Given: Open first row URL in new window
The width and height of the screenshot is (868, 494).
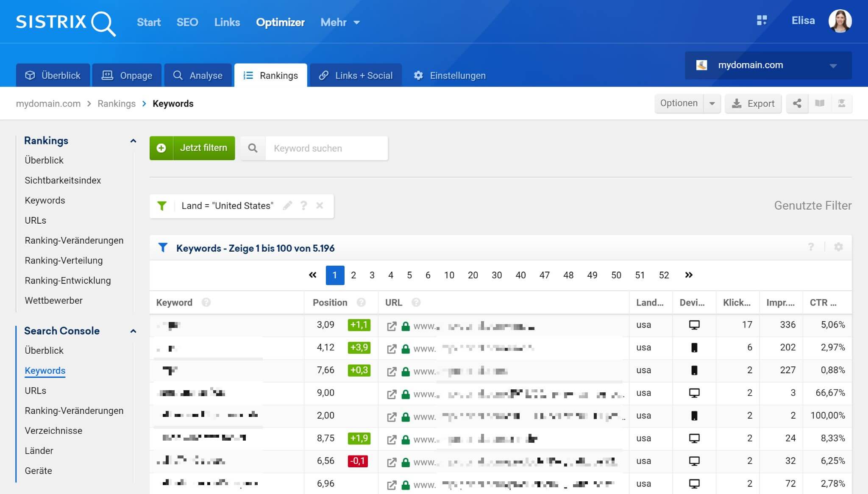Looking at the screenshot, I should (392, 326).
